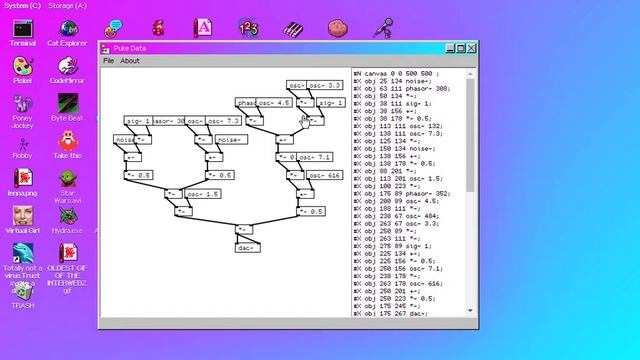This screenshot has height=360, width=640.
Task: Click code line '#N canvas 0 0 500 500 ;'
Action: [396, 74]
